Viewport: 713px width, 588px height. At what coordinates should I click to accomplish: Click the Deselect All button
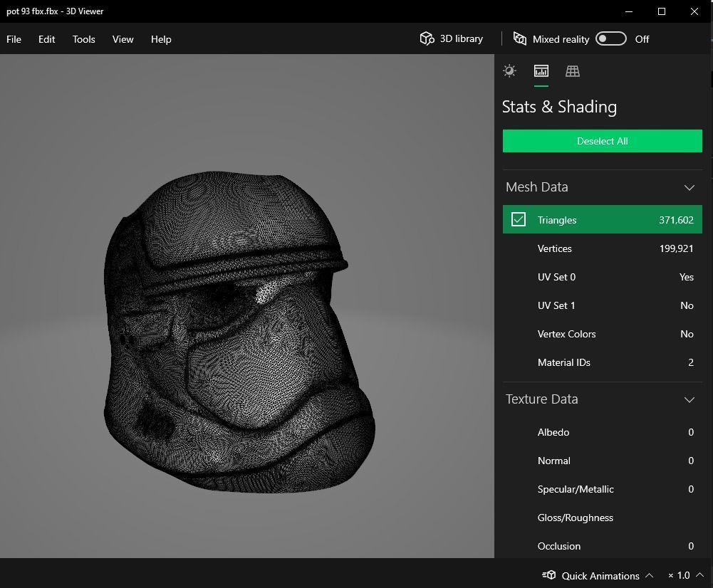pos(602,141)
